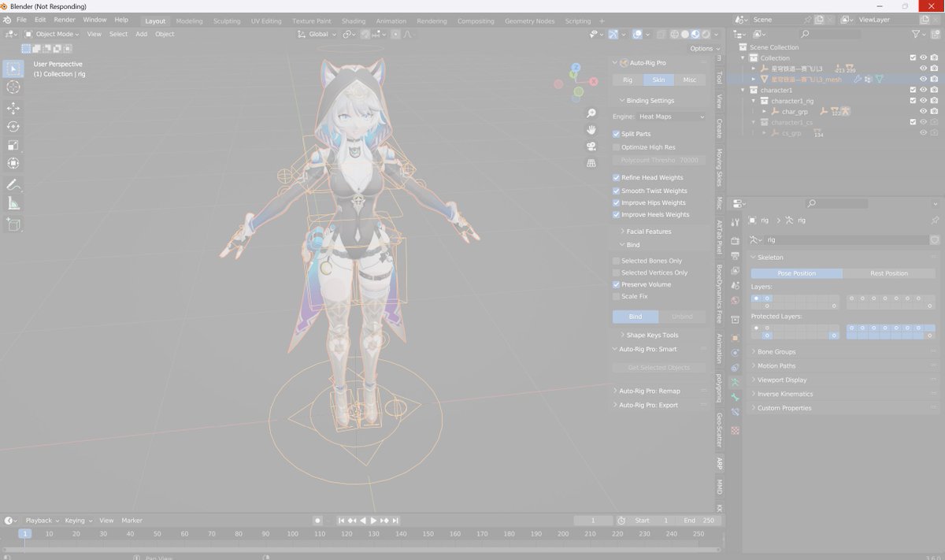The image size is (945, 560).
Task: Enable Optimize High Res checkbox
Action: coord(617,146)
